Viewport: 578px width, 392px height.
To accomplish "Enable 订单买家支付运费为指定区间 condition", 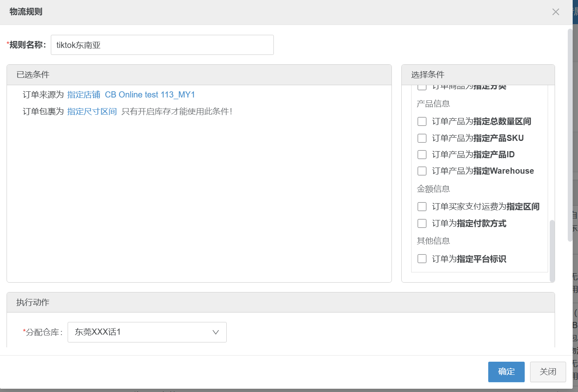I will (422, 206).
